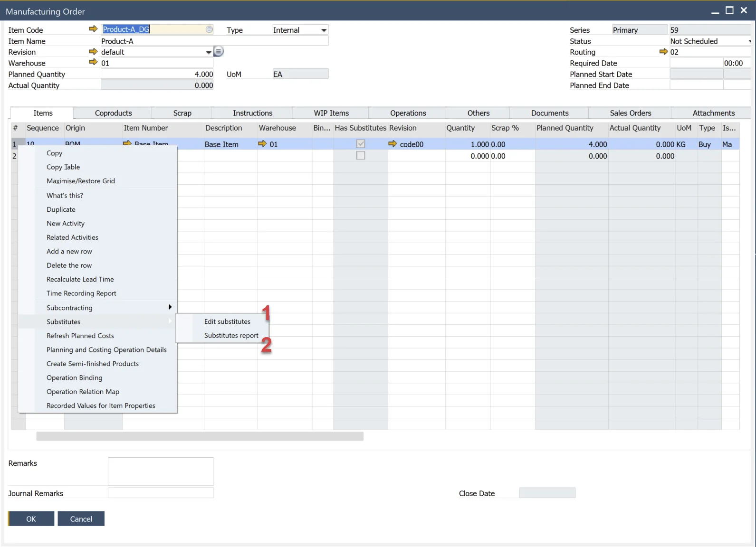The height and width of the screenshot is (547, 756).
Task: Click into the Remarks text box
Action: pyautogui.click(x=161, y=471)
